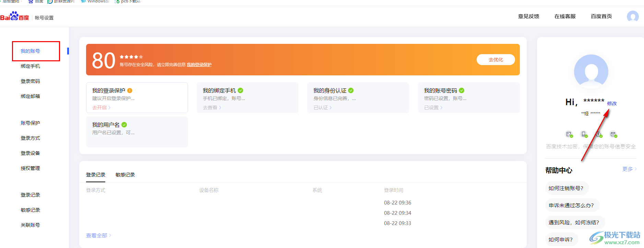Click the 登录方式 column header
The height and width of the screenshot is (248, 644).
click(x=96, y=190)
